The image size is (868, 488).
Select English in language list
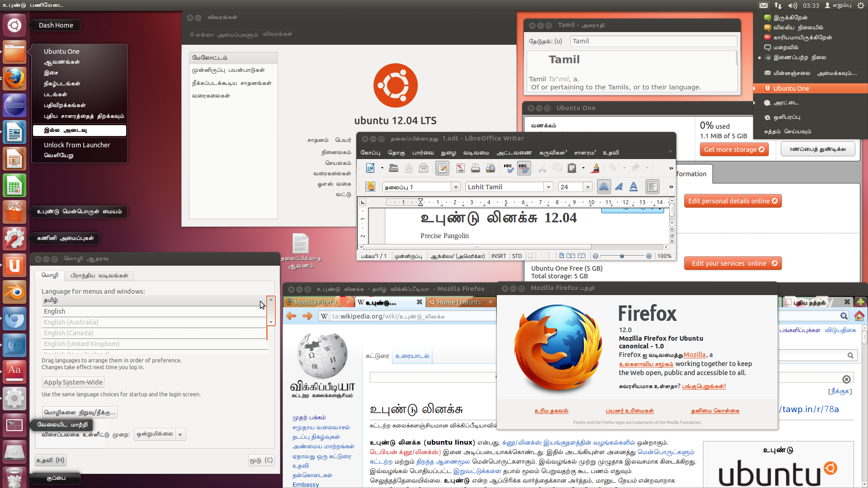[x=154, y=311]
